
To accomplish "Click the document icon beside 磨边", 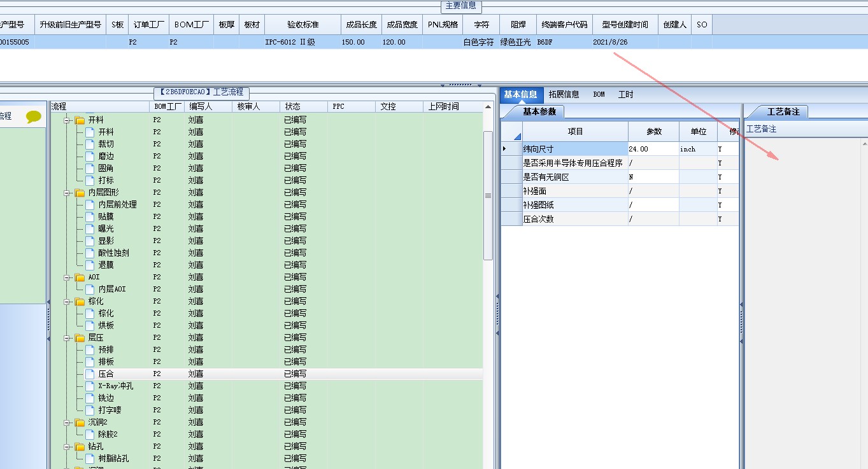I will point(90,156).
